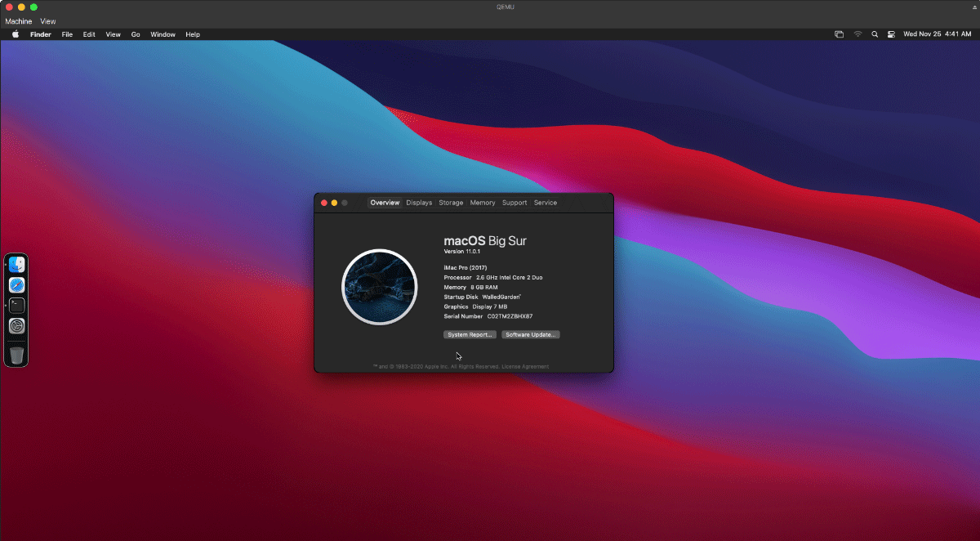Open the License Agreement link

(525, 367)
